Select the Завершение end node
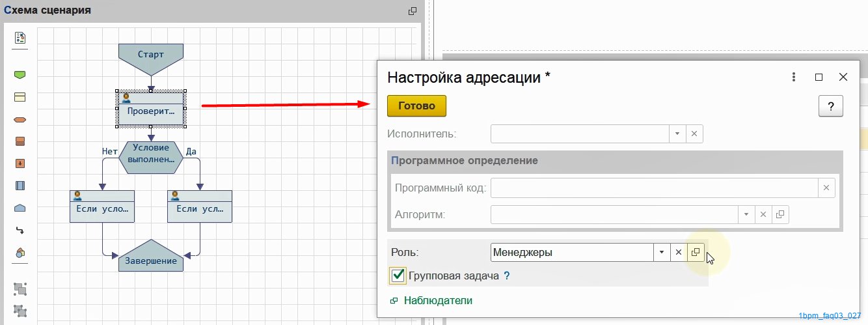 click(151, 255)
